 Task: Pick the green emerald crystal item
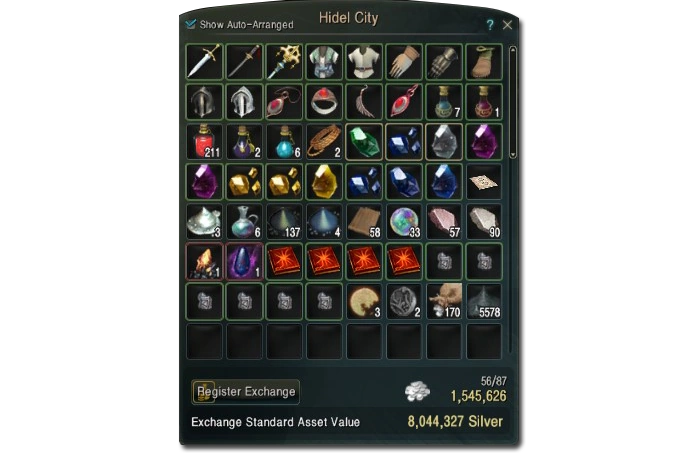(364, 142)
